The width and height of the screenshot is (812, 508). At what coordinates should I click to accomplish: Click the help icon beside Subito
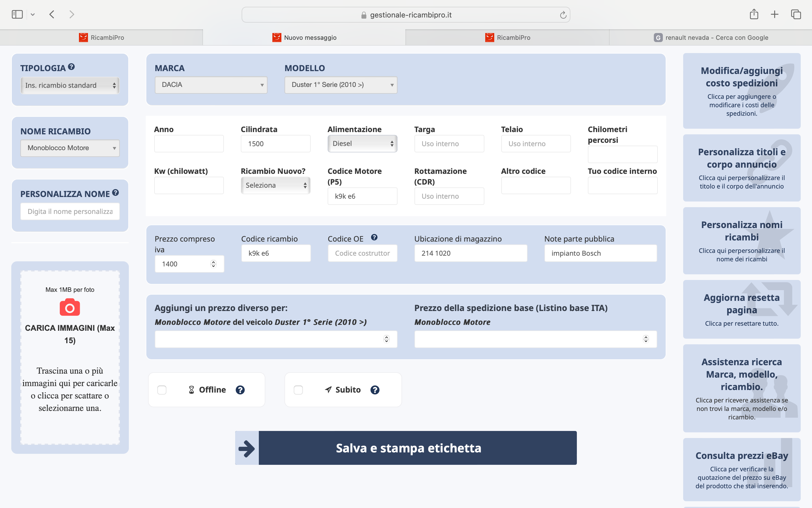pyautogui.click(x=375, y=390)
